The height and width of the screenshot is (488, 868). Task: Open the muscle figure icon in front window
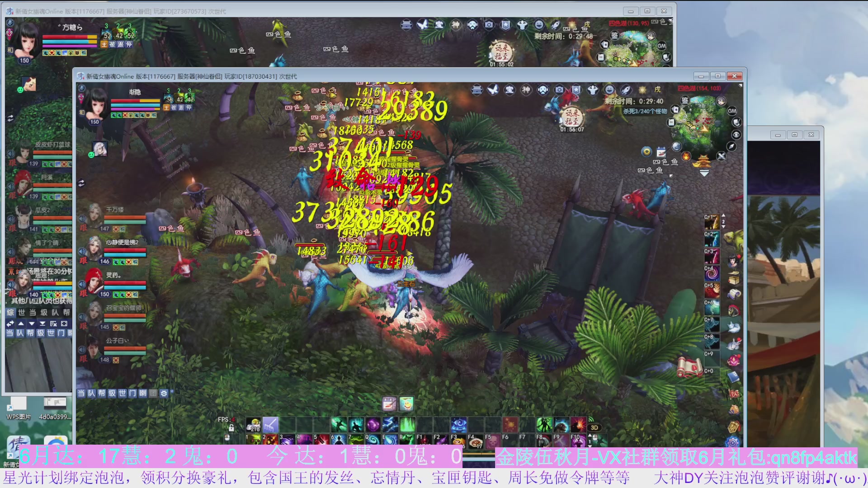click(593, 89)
